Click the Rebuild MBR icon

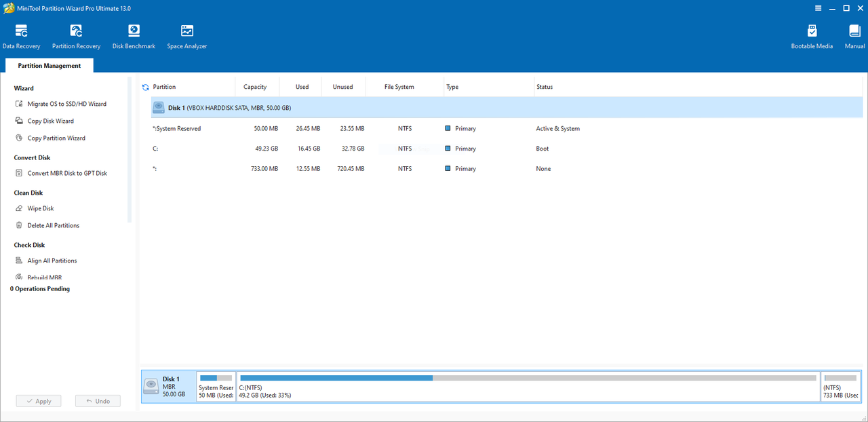point(20,277)
